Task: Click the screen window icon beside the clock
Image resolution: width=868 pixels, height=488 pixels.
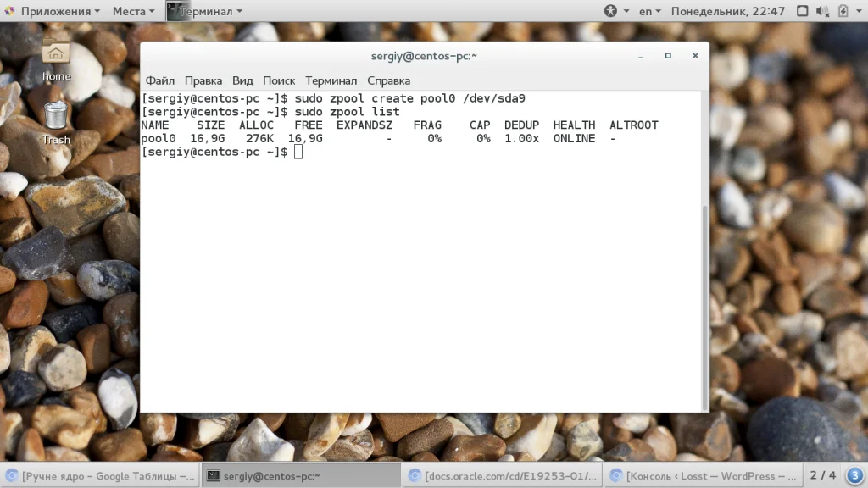Action: tap(802, 10)
